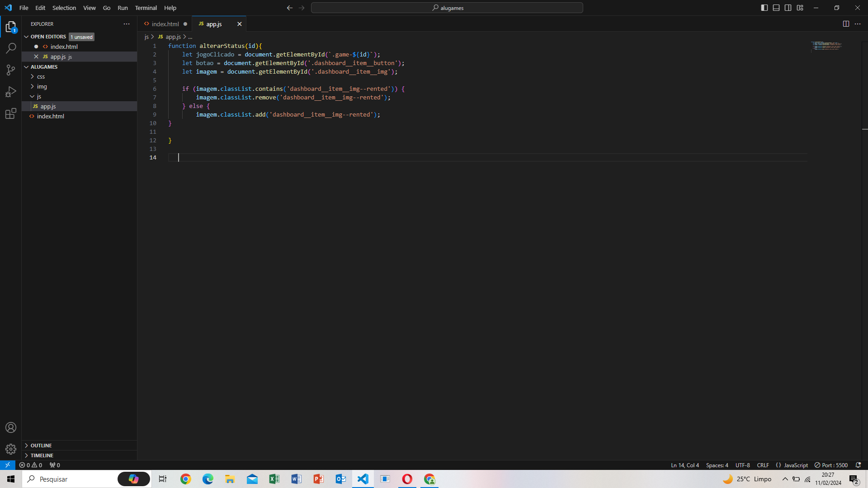Screen dimensions: 868x488
Task: Open editor more actions menu
Action: tap(858, 24)
